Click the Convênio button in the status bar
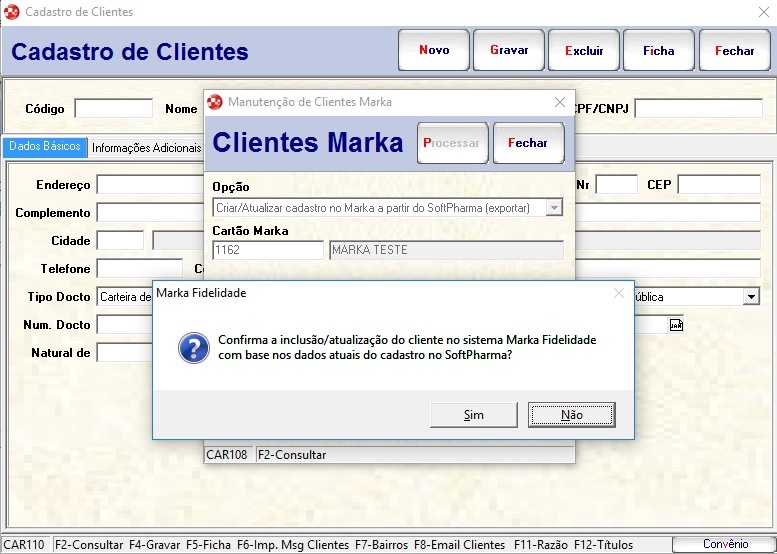Viewport: 777px width, 554px height. (x=725, y=544)
